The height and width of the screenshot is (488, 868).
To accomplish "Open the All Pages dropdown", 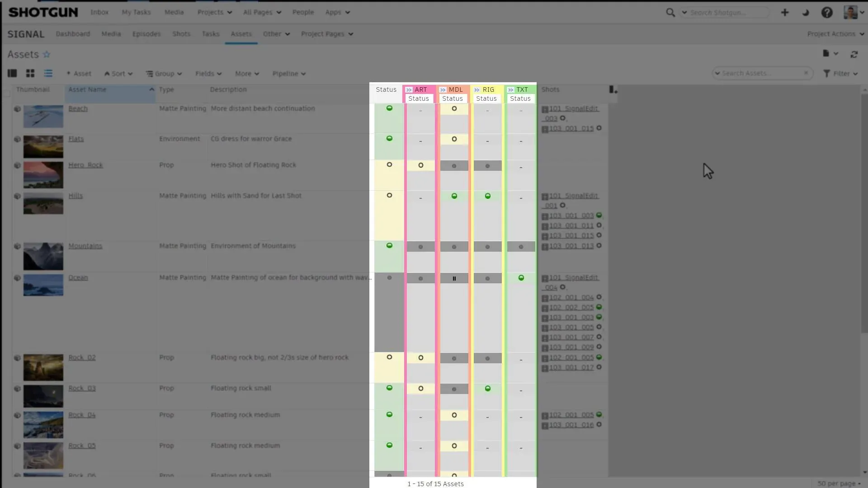I will (262, 12).
